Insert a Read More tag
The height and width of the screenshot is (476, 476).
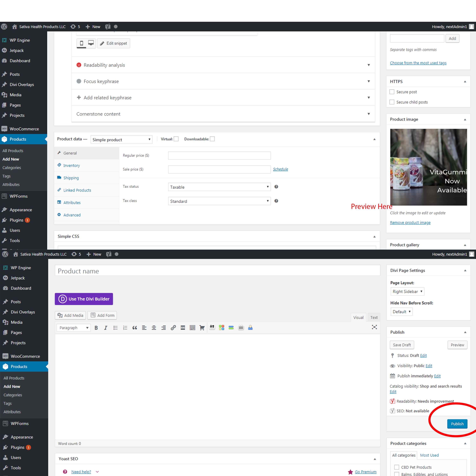coord(183,328)
